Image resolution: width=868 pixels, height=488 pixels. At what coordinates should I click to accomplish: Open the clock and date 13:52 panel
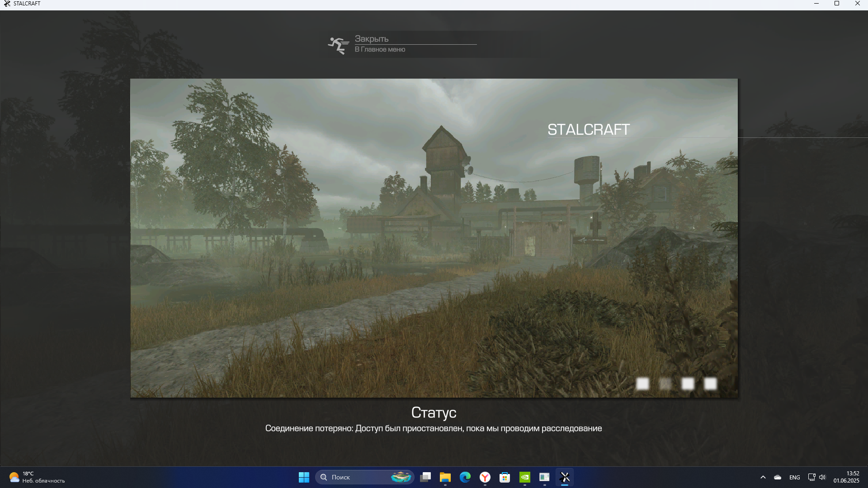coord(846,477)
